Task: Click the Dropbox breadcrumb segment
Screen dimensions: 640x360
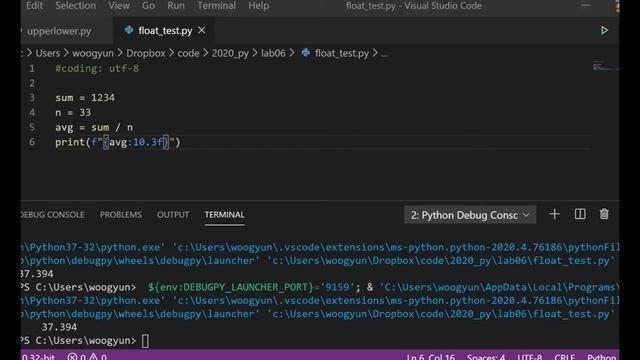Action: 146,53
